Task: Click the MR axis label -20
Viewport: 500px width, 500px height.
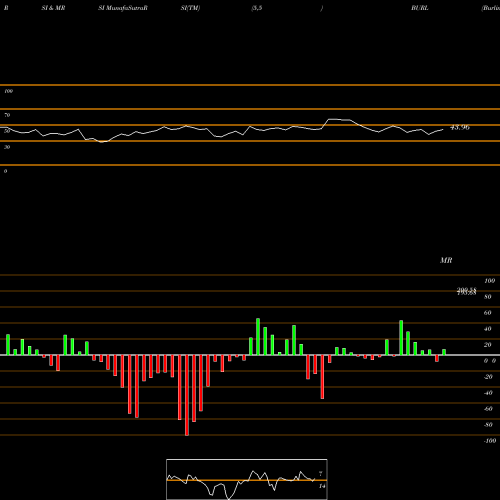Action: click(x=488, y=377)
